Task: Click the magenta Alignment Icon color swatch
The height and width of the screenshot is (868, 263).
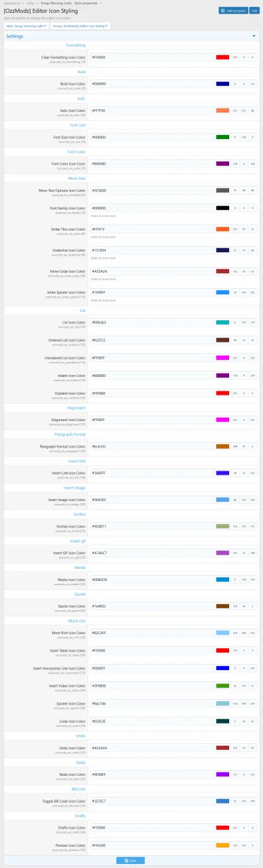Action: tap(222, 420)
